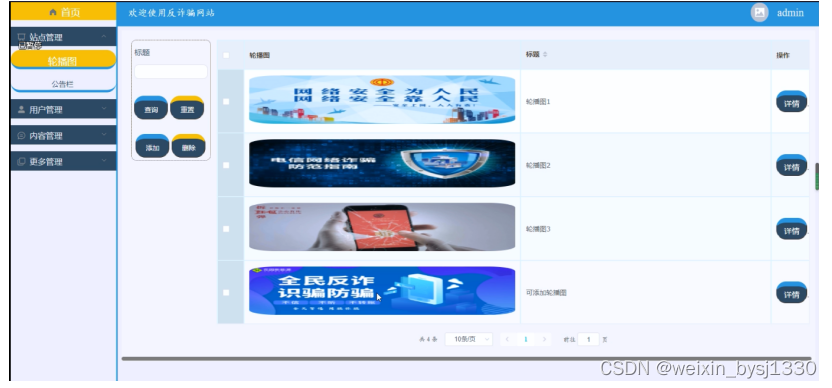Check the checkbox for 轮播图2 row
This screenshot has width=832, height=388.
tap(227, 165)
